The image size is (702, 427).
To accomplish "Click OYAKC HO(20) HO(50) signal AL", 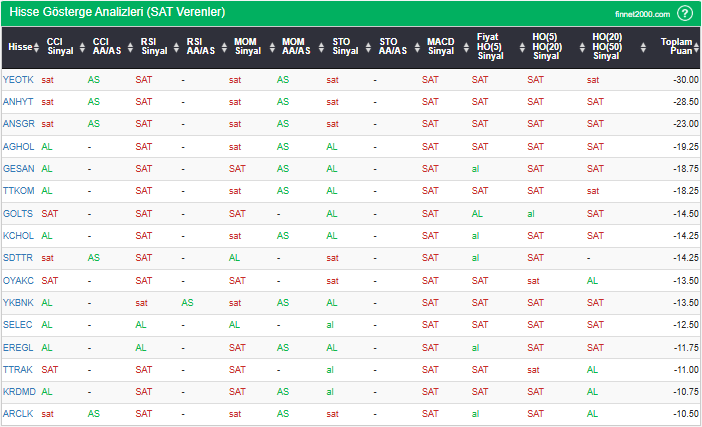I will coord(592,281).
